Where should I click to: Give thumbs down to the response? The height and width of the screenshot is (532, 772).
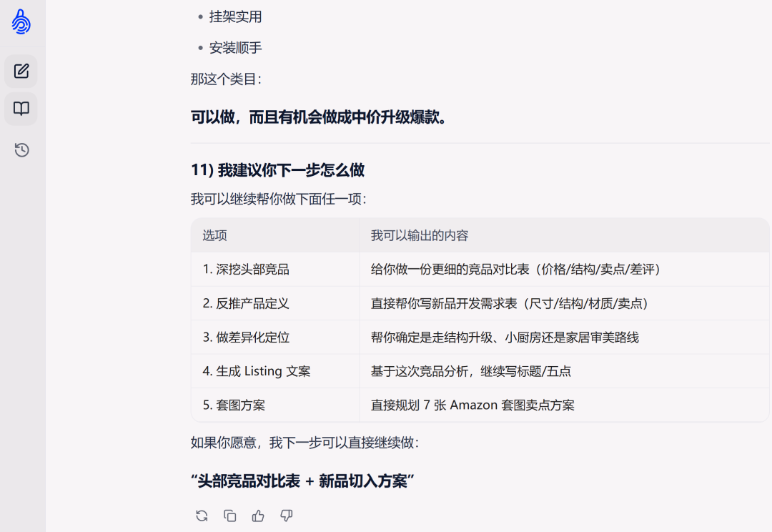pyautogui.click(x=286, y=516)
